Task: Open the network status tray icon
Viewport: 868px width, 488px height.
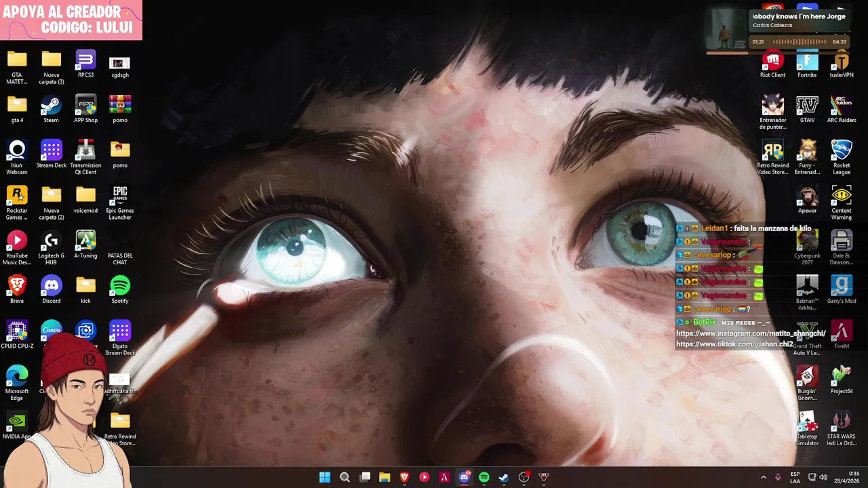Action: [x=812, y=477]
